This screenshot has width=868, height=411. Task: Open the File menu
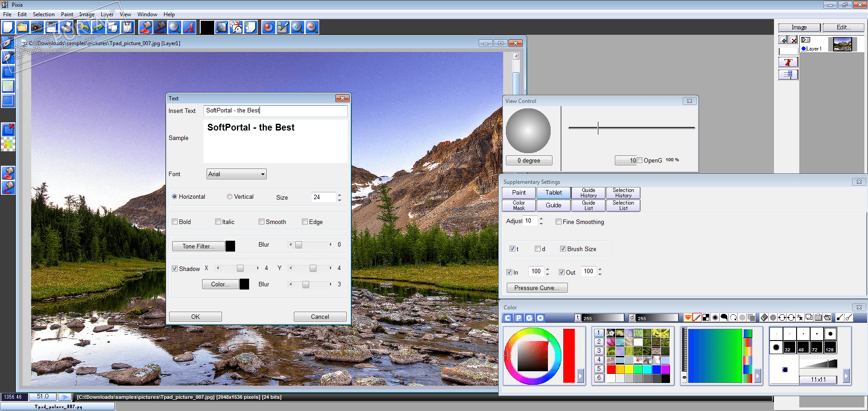pos(7,14)
